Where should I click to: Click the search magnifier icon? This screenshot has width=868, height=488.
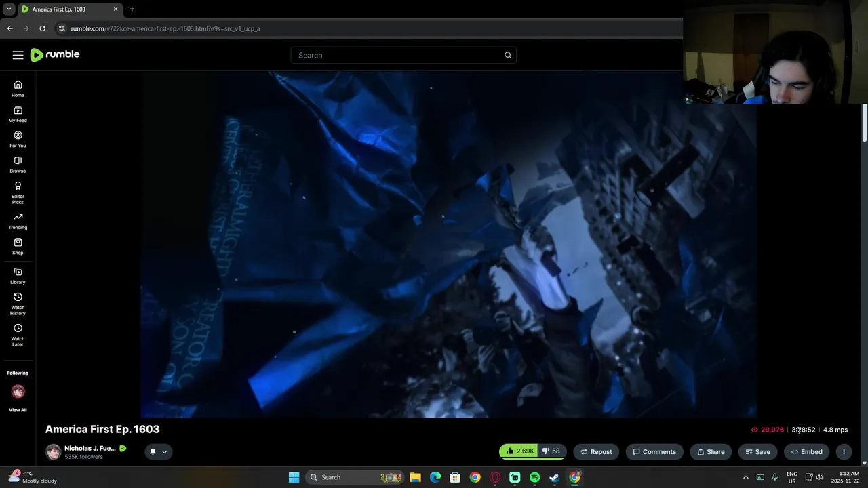[508, 55]
